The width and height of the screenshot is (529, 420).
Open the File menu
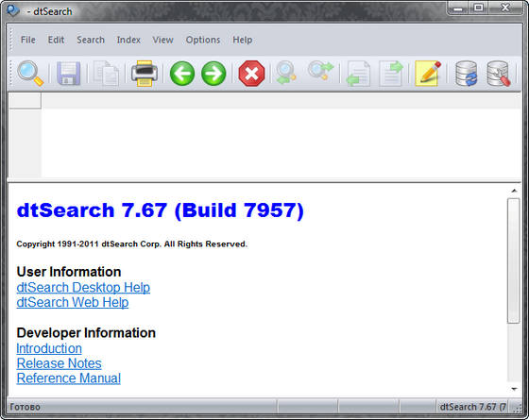(x=28, y=40)
